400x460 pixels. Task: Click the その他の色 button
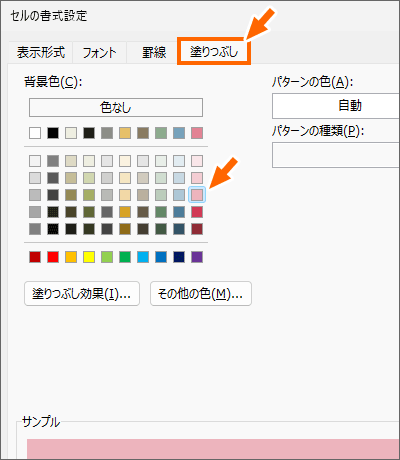pos(201,294)
